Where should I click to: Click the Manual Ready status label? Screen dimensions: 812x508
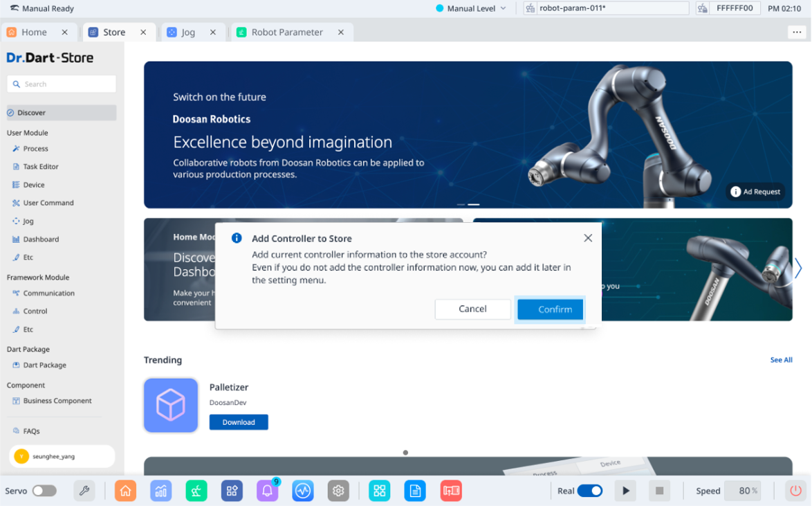[48, 8]
